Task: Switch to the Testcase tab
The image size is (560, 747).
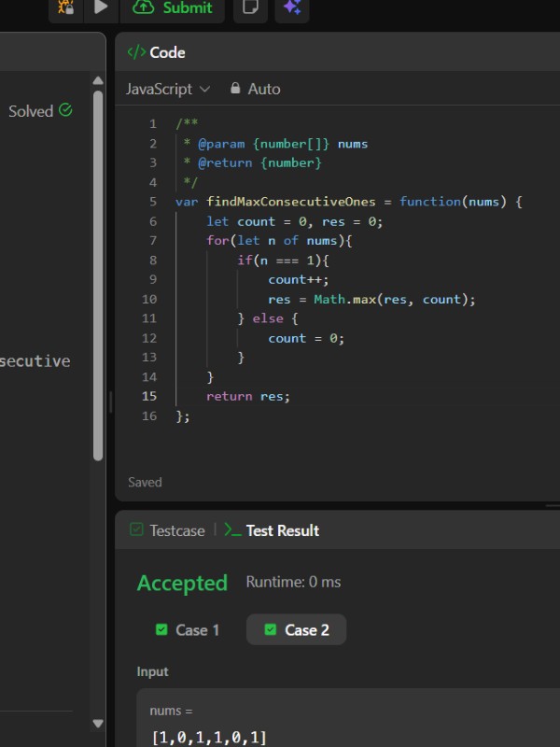Action: pos(168,530)
